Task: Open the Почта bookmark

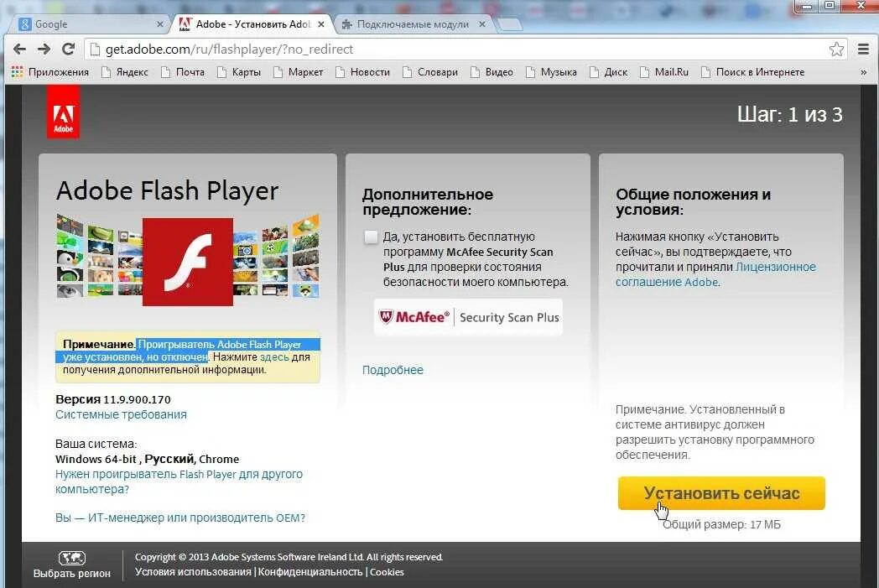Action: [183, 72]
